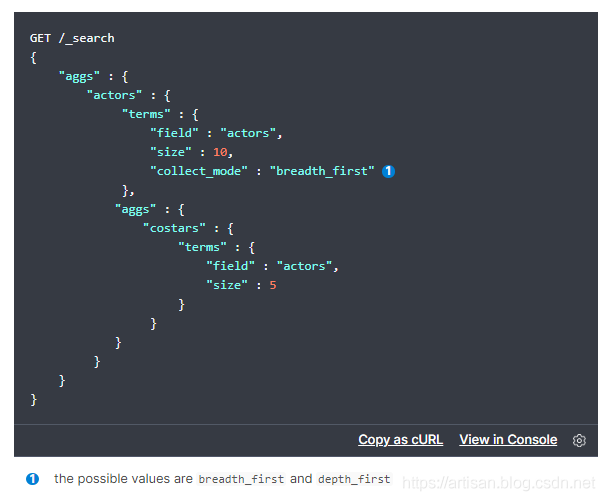Click breadth_first in the footnote text

point(241,480)
